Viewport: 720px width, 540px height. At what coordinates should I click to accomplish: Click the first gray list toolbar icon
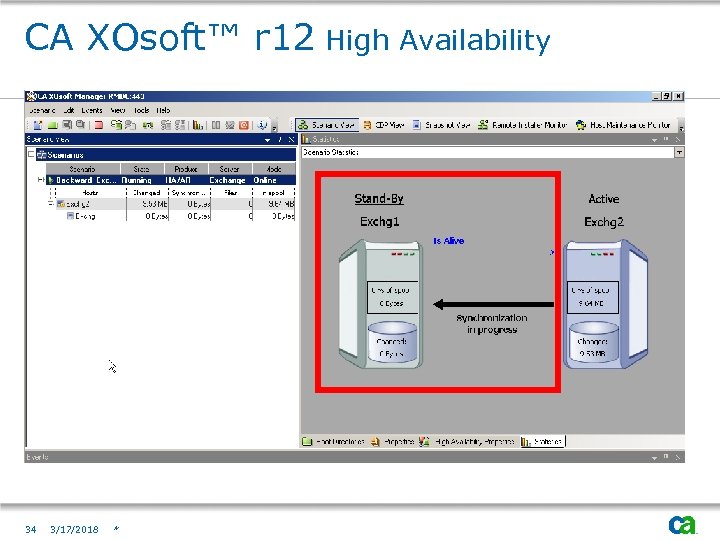pos(166,125)
